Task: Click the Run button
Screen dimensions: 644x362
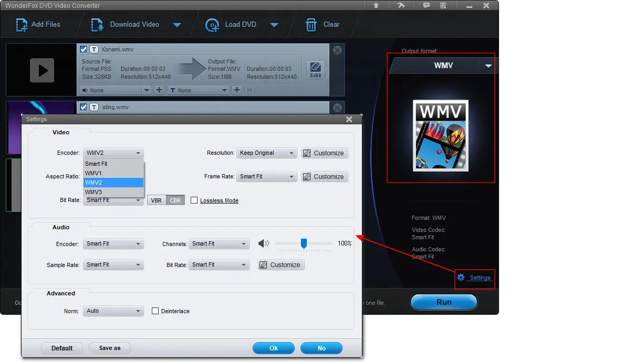Action: coord(444,302)
